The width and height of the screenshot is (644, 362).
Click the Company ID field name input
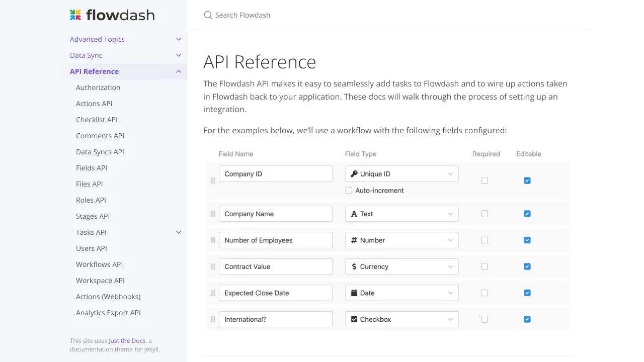(276, 174)
